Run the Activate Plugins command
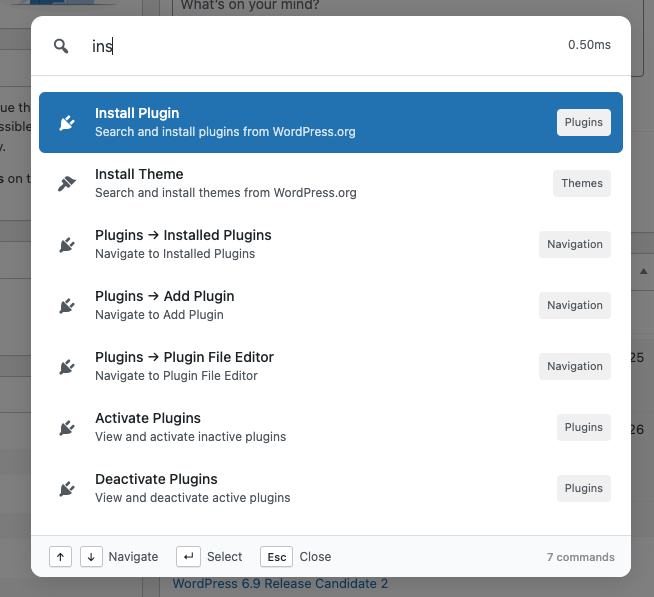This screenshot has height=597, width=654. 300,428
